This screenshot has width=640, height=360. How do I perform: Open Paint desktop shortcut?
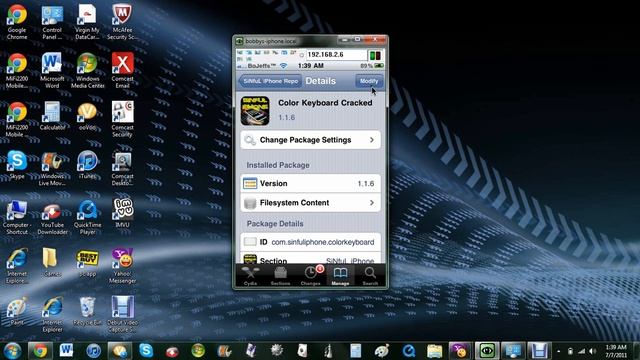pos(17,311)
